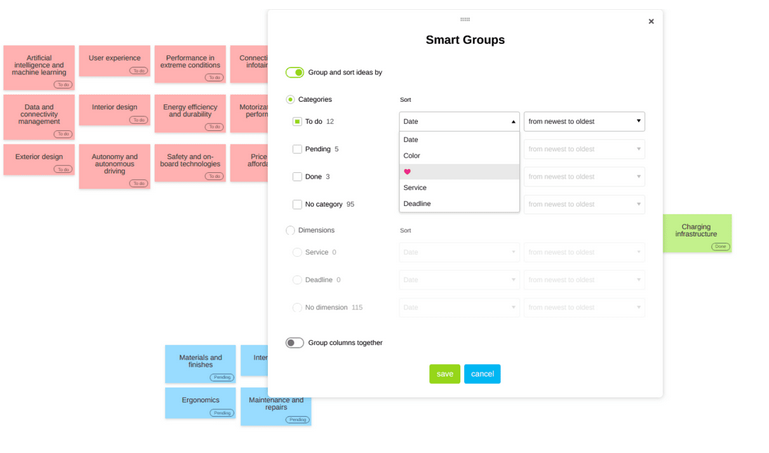
Task: Select the pink heart sort option
Action: pos(408,172)
